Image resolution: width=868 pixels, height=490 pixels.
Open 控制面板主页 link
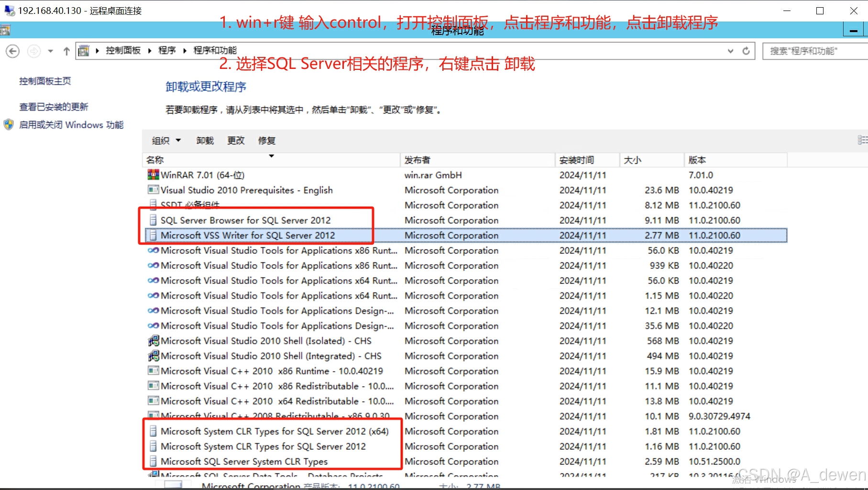point(45,81)
